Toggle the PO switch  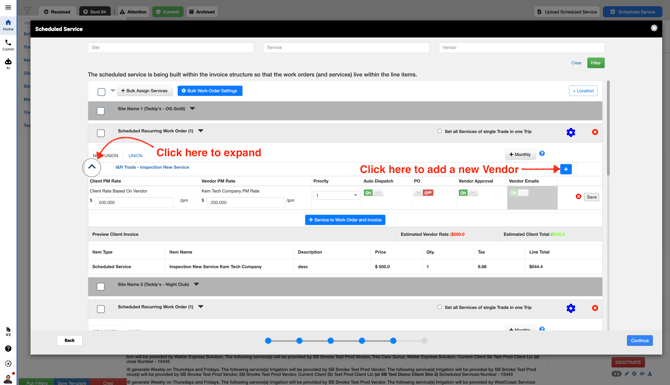point(423,193)
